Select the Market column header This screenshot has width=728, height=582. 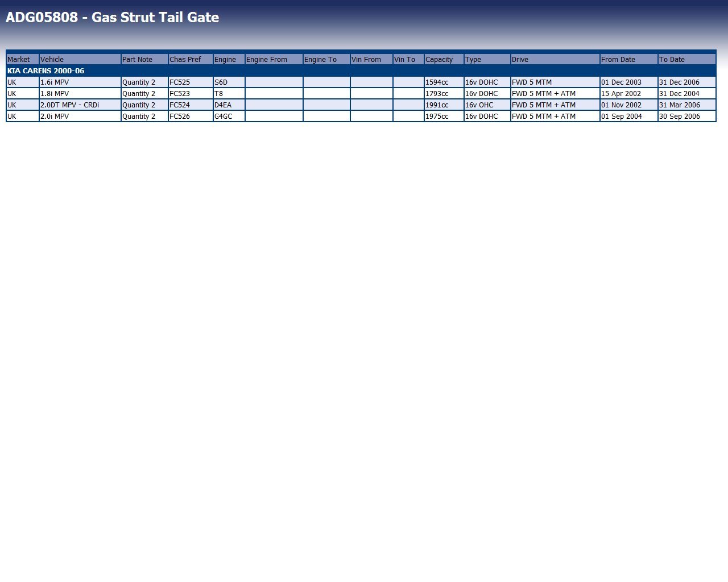[23, 59]
